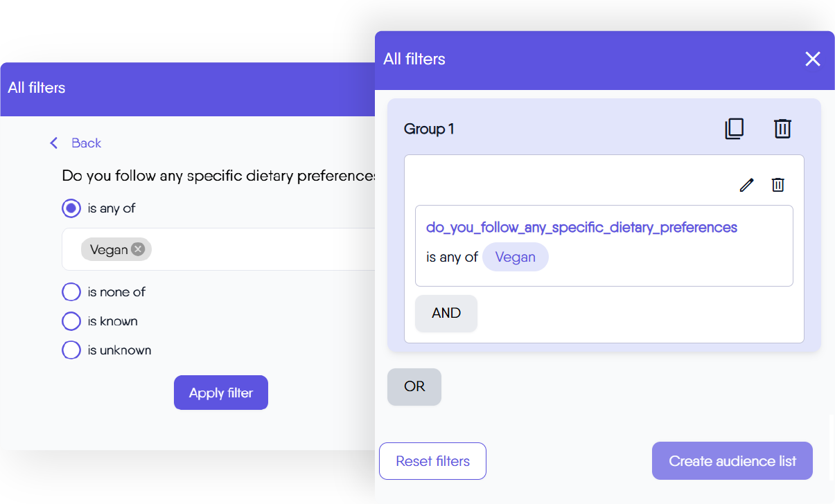
Task: Duplicate Group 1 with the copy icon
Action: click(734, 129)
